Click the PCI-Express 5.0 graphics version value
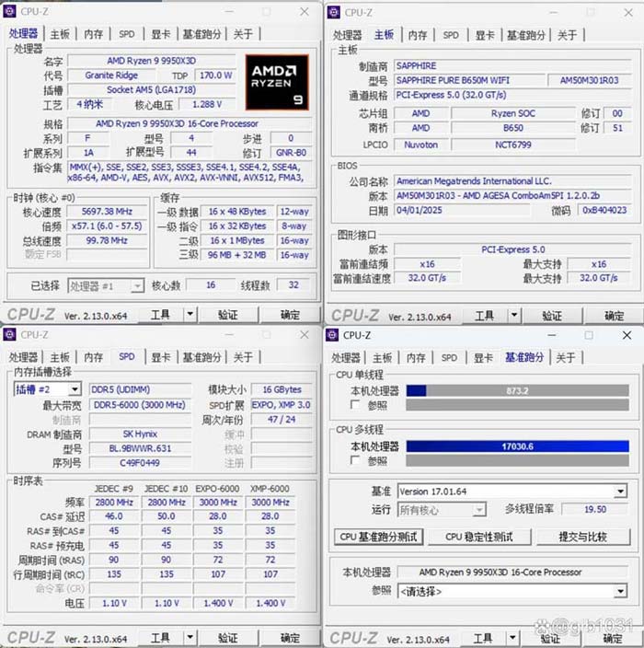This screenshot has width=644, height=648. tap(512, 249)
